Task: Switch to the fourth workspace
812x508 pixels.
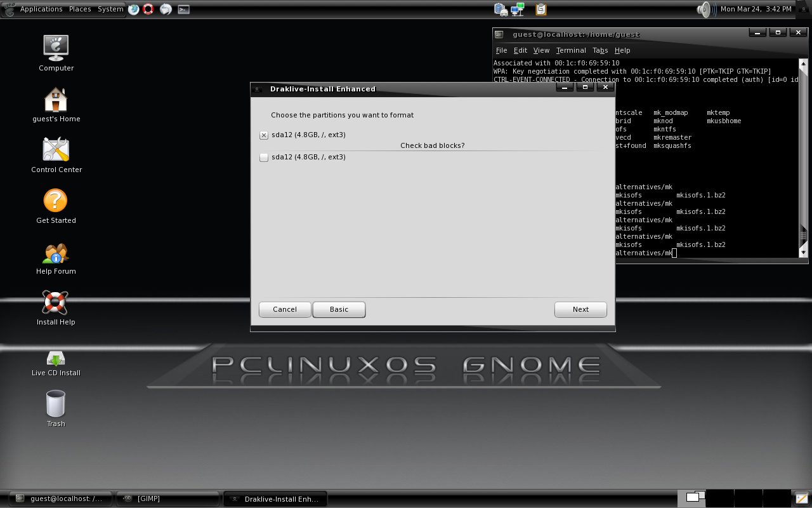Action: click(776, 498)
